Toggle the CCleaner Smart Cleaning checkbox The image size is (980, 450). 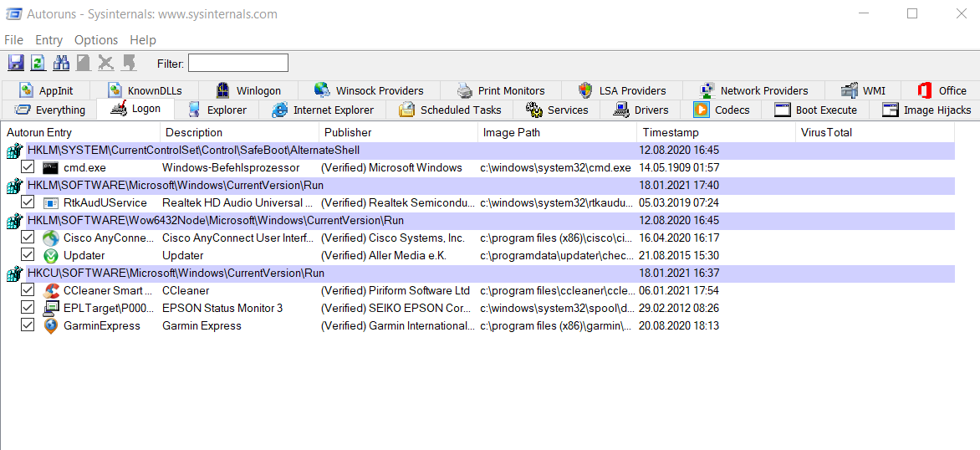tap(28, 289)
